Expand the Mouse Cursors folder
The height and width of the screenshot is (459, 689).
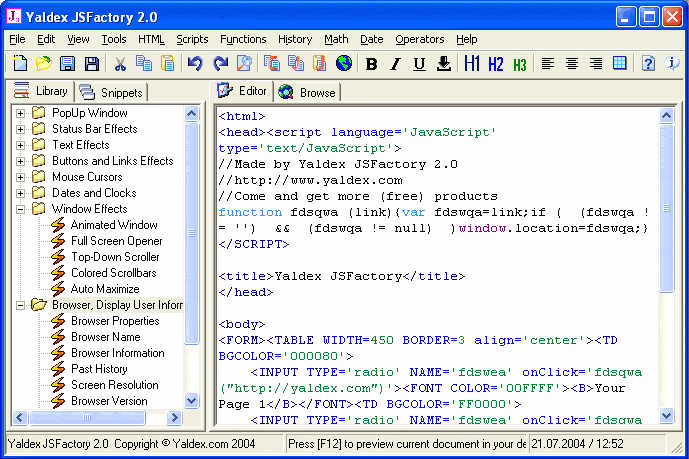20,177
